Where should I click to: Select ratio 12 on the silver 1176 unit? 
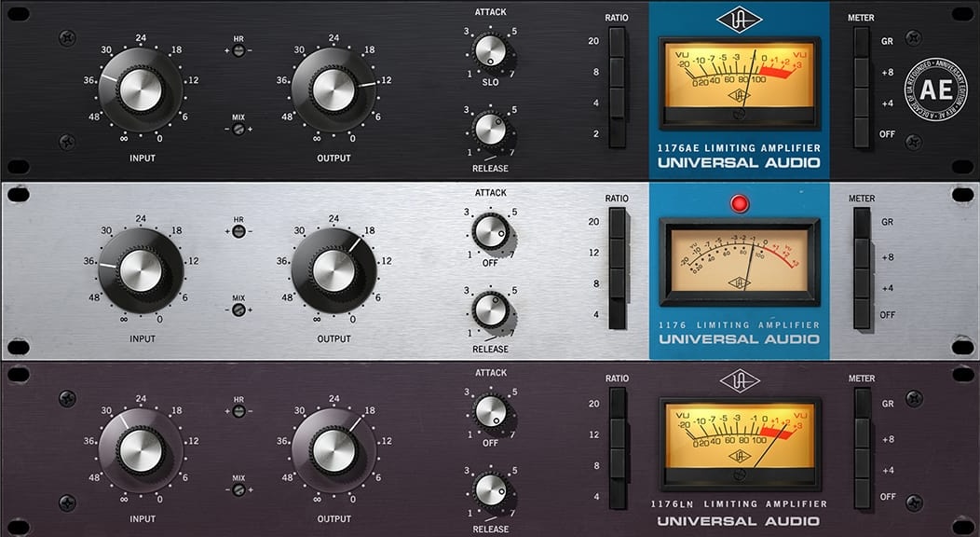click(617, 253)
